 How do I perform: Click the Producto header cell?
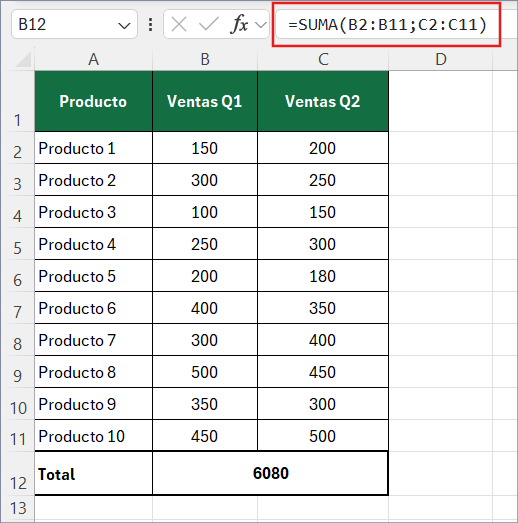(x=93, y=101)
